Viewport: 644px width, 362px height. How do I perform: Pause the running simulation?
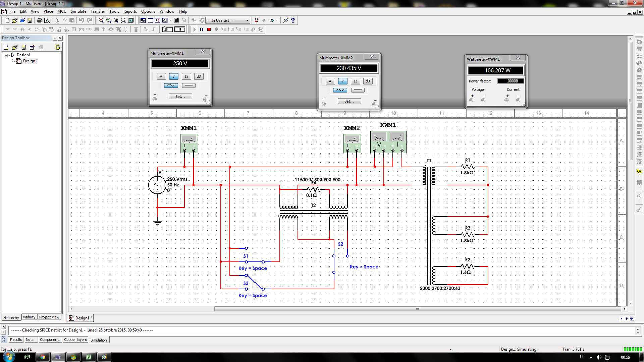[x=202, y=29]
